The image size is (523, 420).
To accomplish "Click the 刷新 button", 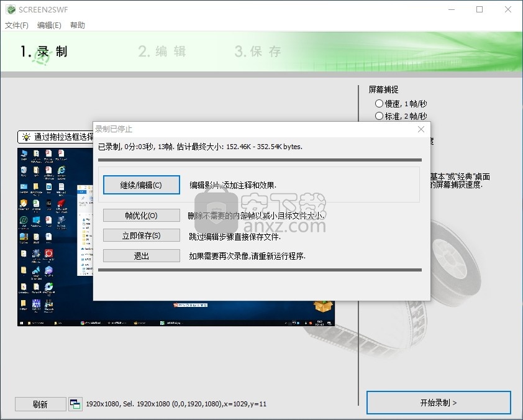I will point(40,404).
